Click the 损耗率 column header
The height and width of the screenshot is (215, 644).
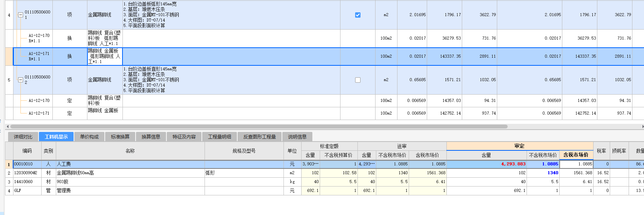[619, 151]
